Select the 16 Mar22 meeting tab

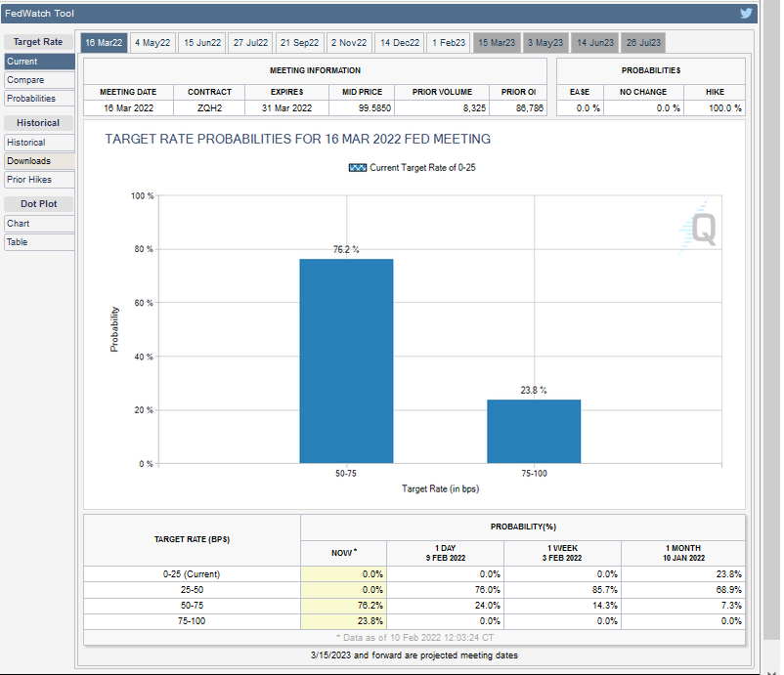tap(104, 42)
